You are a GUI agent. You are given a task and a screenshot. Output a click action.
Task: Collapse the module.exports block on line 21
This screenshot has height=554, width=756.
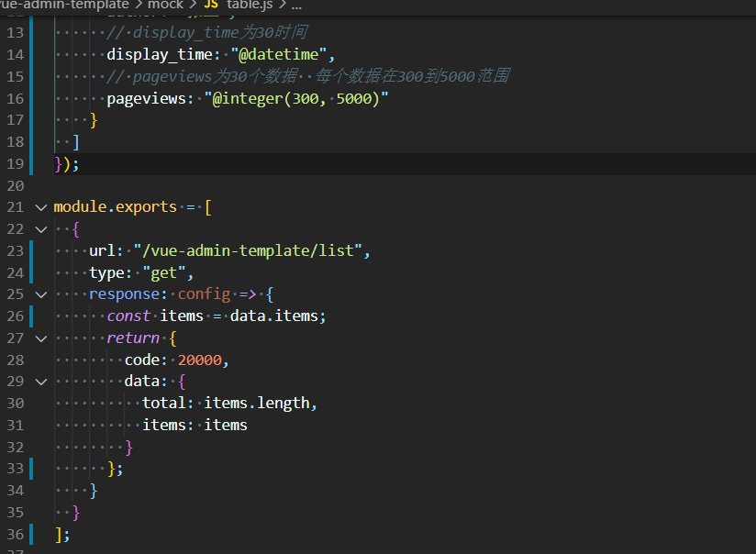[40, 206]
